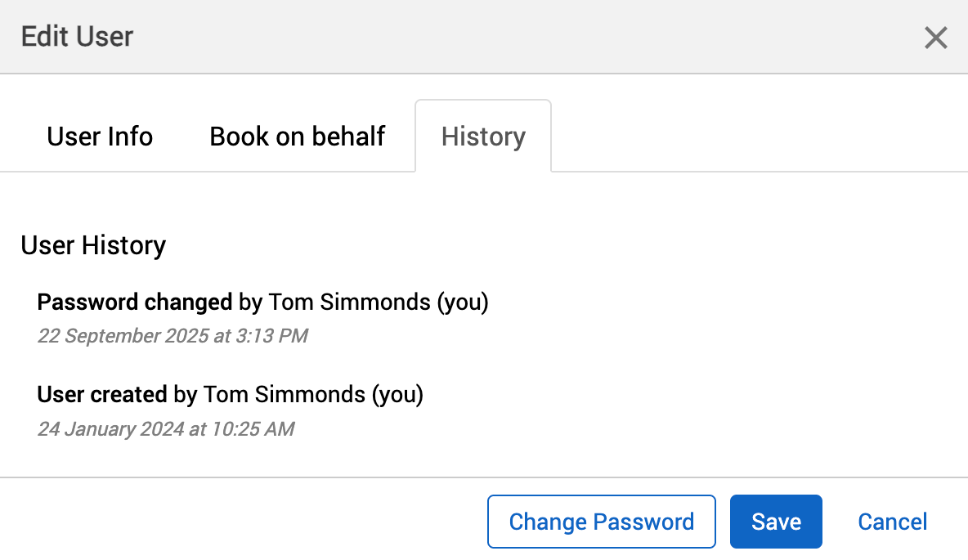Open the Book on behalf tab
The image size is (968, 560).
[x=297, y=136]
